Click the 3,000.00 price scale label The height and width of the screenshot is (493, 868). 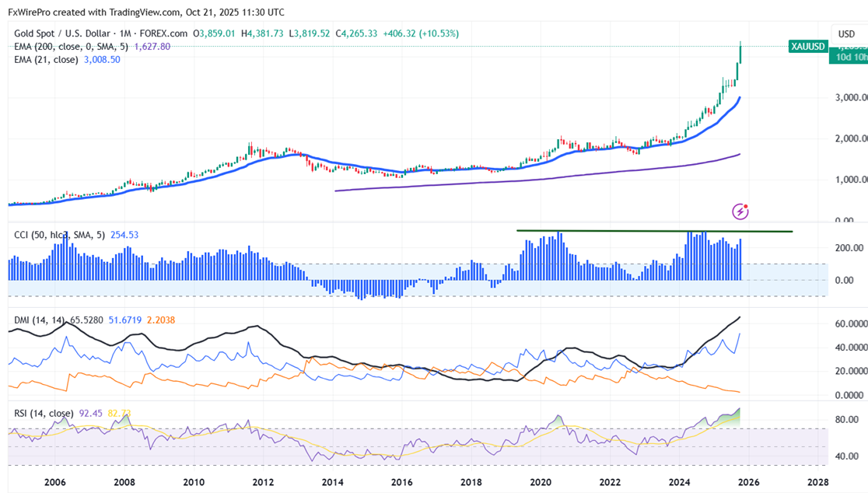tap(852, 98)
